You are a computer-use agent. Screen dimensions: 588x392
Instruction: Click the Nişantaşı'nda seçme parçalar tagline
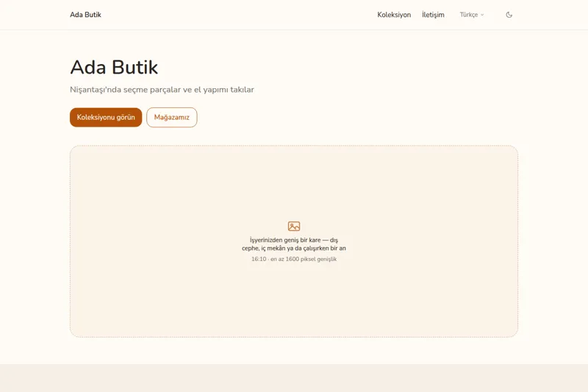(x=162, y=90)
